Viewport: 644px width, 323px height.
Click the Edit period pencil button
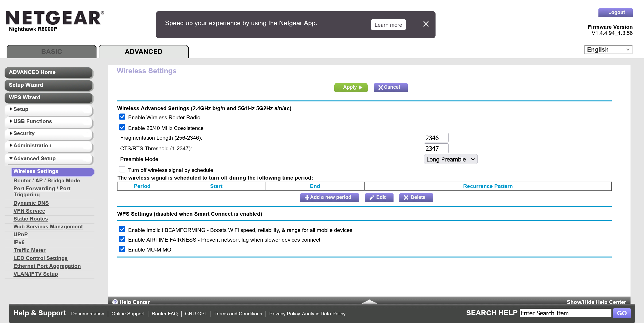pos(379,197)
